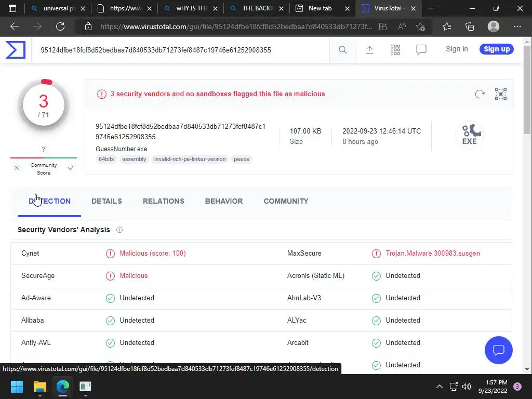Click the read aloud icon in address bar
This screenshot has width=532, height=399.
point(402,26)
